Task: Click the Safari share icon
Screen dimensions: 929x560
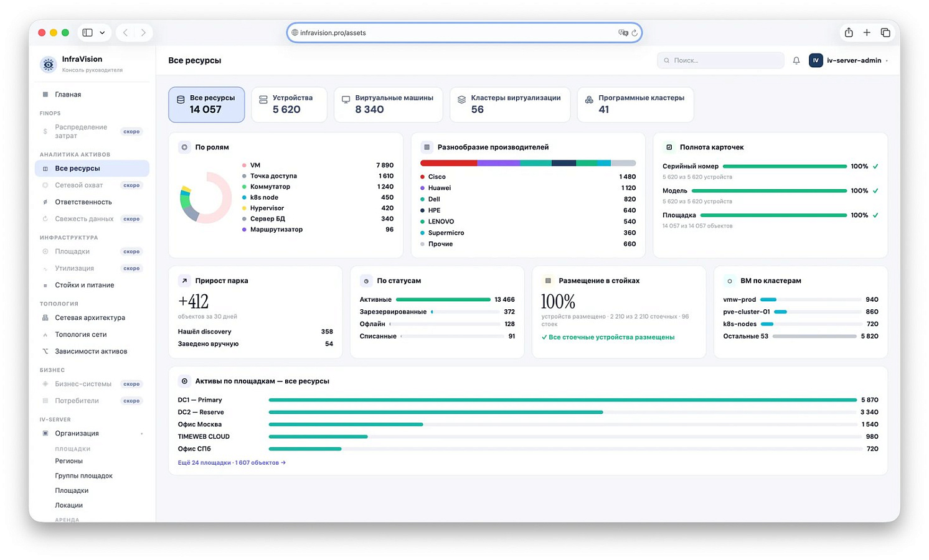Action: (848, 32)
